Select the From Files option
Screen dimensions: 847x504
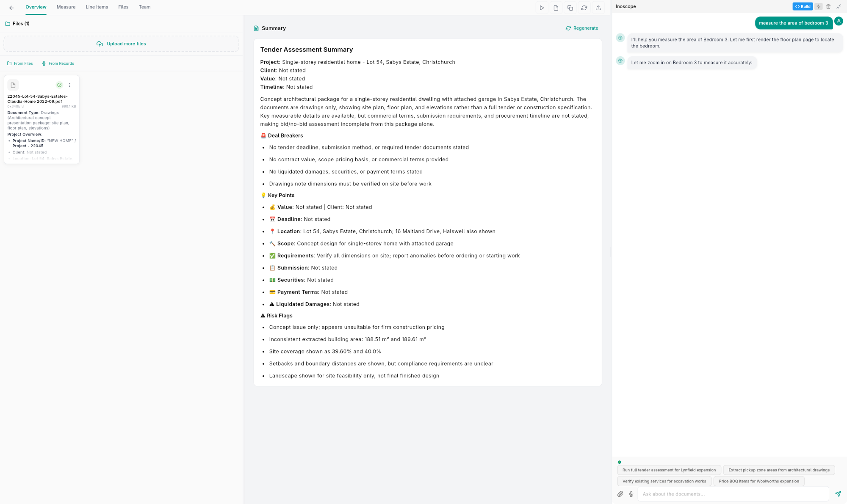coord(20,63)
